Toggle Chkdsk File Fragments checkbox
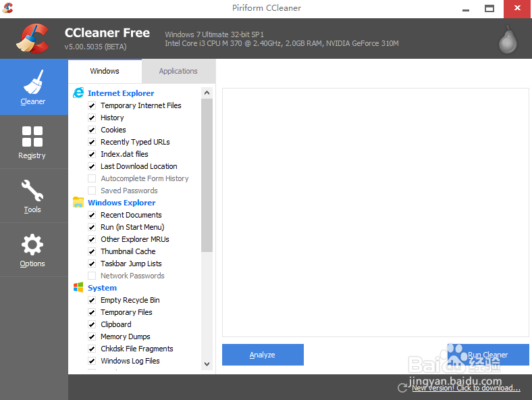This screenshot has height=400, width=532. pyautogui.click(x=92, y=349)
